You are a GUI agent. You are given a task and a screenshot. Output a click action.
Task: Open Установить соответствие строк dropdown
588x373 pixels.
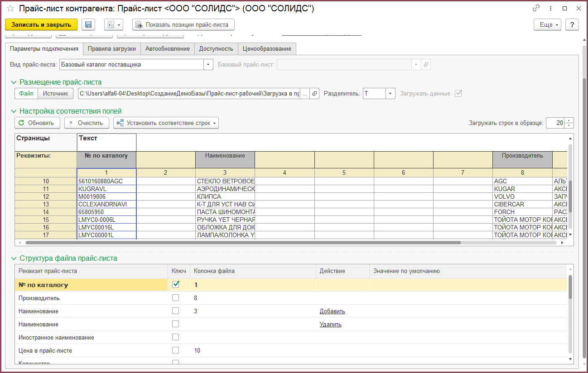166,123
